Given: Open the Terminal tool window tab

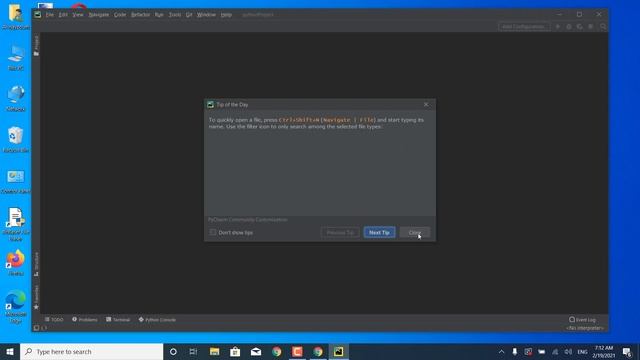Looking at the screenshot, I should 118,320.
